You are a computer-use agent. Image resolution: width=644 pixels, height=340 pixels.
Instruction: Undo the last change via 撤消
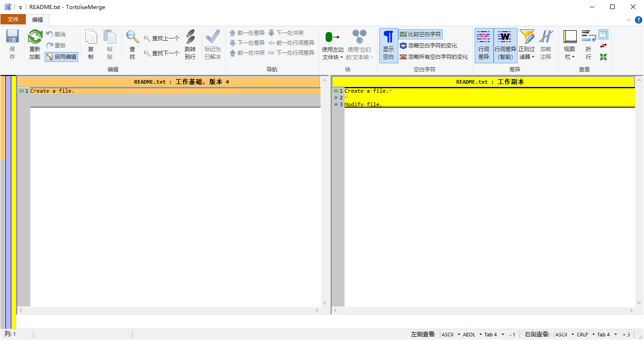point(56,34)
